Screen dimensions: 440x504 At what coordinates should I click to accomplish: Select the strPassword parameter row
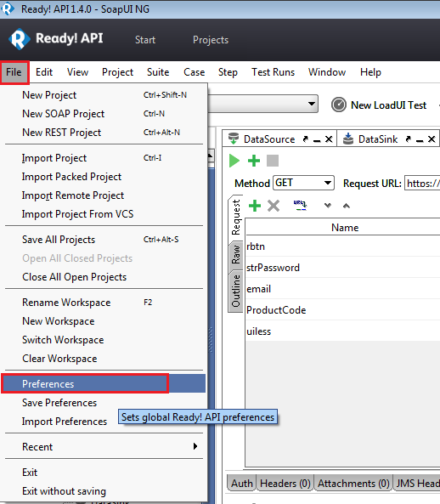(343, 268)
